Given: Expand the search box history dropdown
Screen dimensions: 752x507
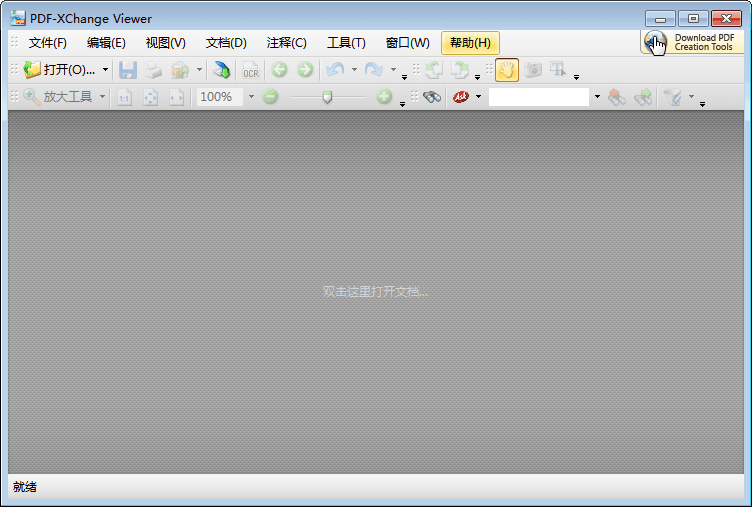Looking at the screenshot, I should coord(597,97).
